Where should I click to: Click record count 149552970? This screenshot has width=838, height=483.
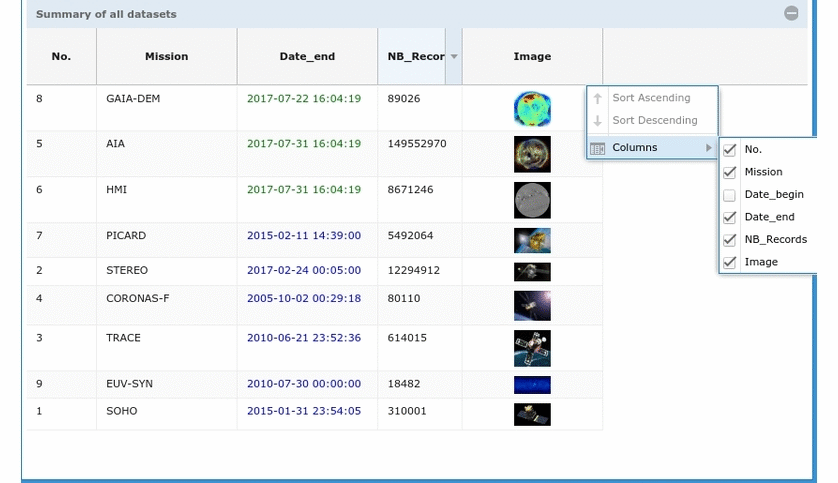point(417,144)
